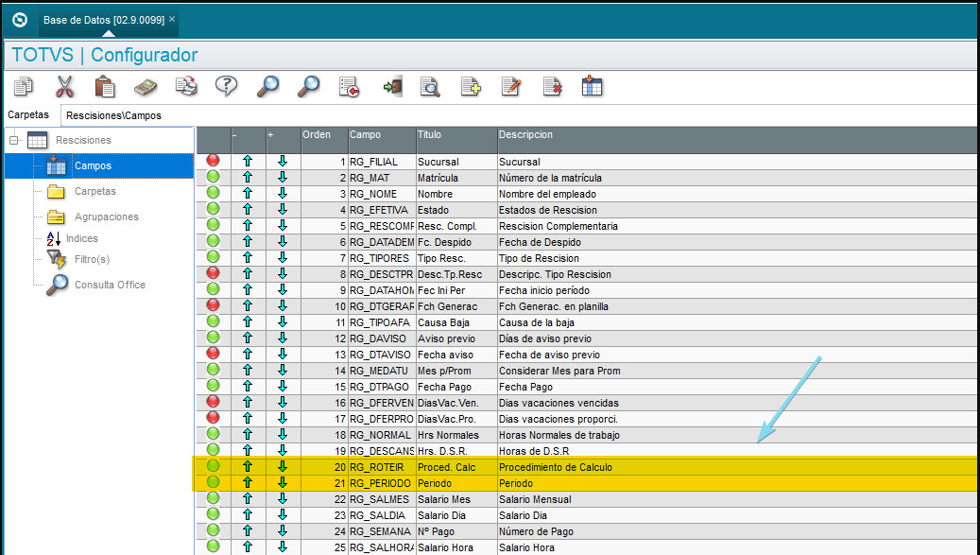
Task: Select the 'Causa Baja' title cell
Action: [456, 322]
